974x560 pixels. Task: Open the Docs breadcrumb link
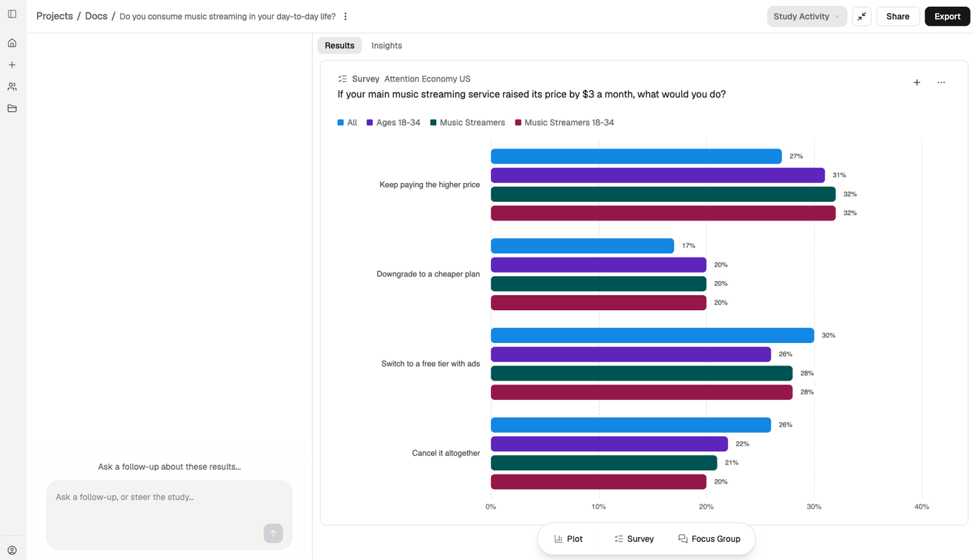pos(96,16)
